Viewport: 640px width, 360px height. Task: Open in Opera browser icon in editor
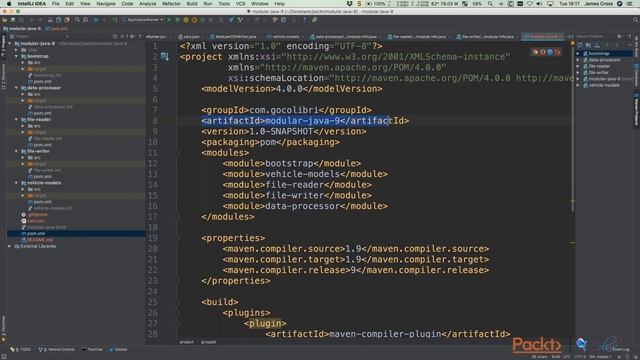coord(558,52)
